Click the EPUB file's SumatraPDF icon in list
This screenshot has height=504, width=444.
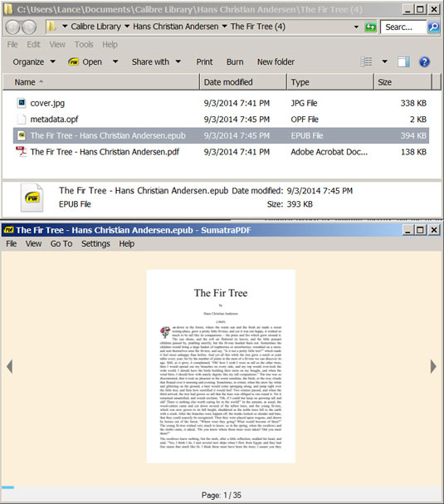click(x=22, y=135)
